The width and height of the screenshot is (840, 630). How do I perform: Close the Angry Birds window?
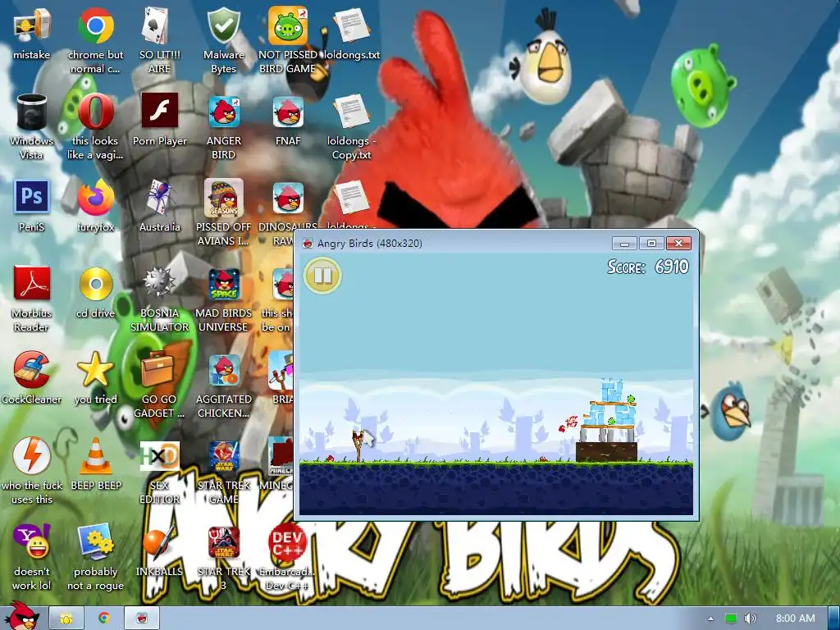point(678,243)
